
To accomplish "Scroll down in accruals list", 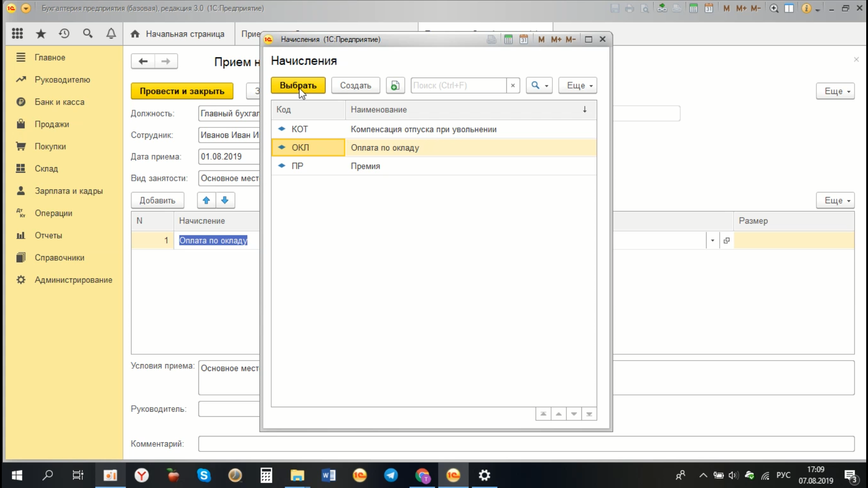I will pyautogui.click(x=574, y=413).
